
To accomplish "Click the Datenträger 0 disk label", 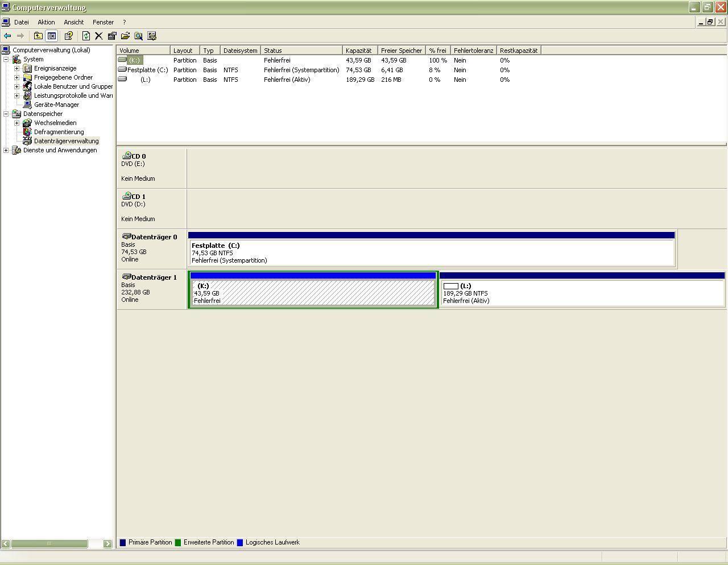I will pos(151,248).
